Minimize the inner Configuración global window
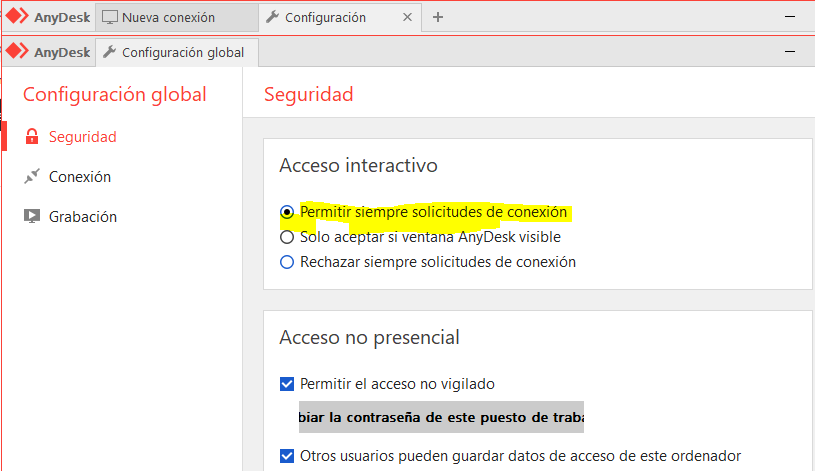 [x=790, y=51]
